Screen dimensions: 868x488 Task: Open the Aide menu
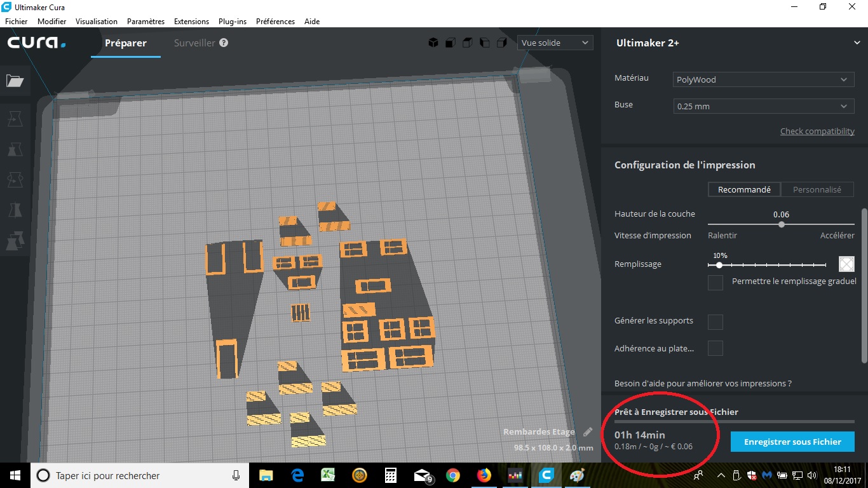pos(312,21)
